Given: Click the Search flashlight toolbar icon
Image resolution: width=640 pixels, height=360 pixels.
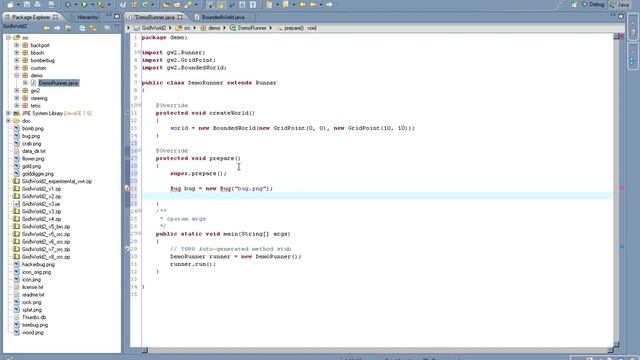Looking at the screenshot, I should [x=188, y=4].
